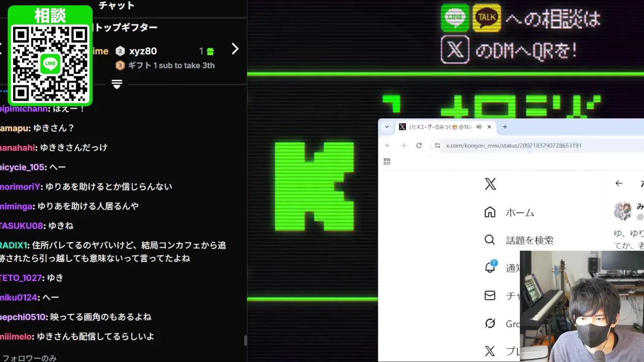
Task: Click the browser back button
Action: [x=387, y=145]
